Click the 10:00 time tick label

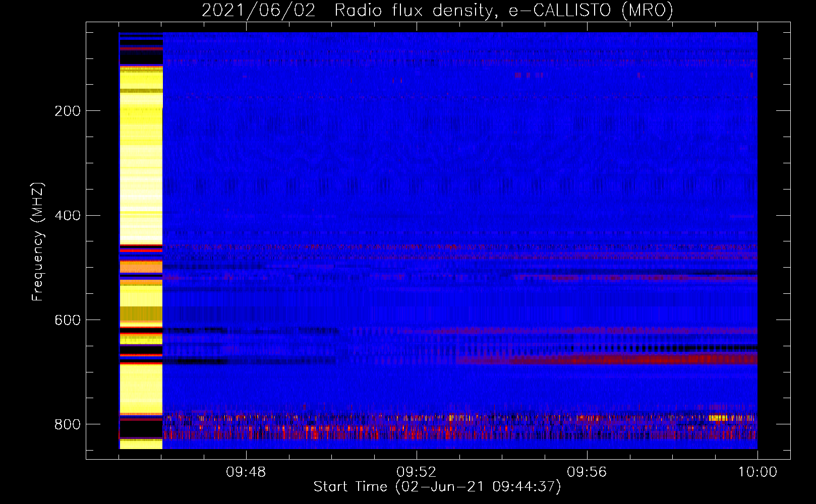point(757,472)
